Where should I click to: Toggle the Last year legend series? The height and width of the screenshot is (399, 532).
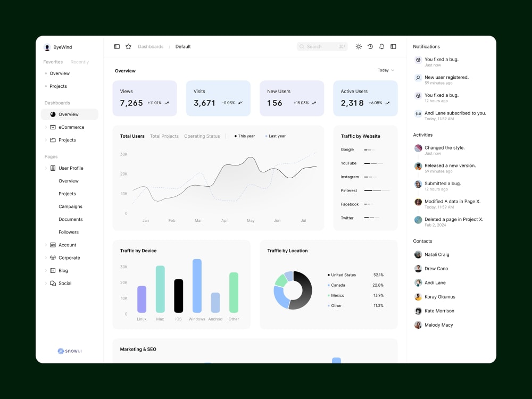[x=276, y=136]
